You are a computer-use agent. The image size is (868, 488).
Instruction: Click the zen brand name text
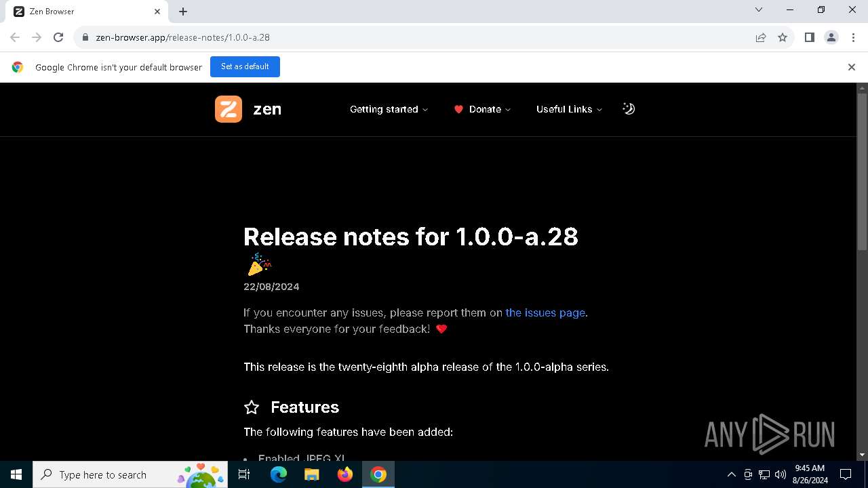click(267, 109)
